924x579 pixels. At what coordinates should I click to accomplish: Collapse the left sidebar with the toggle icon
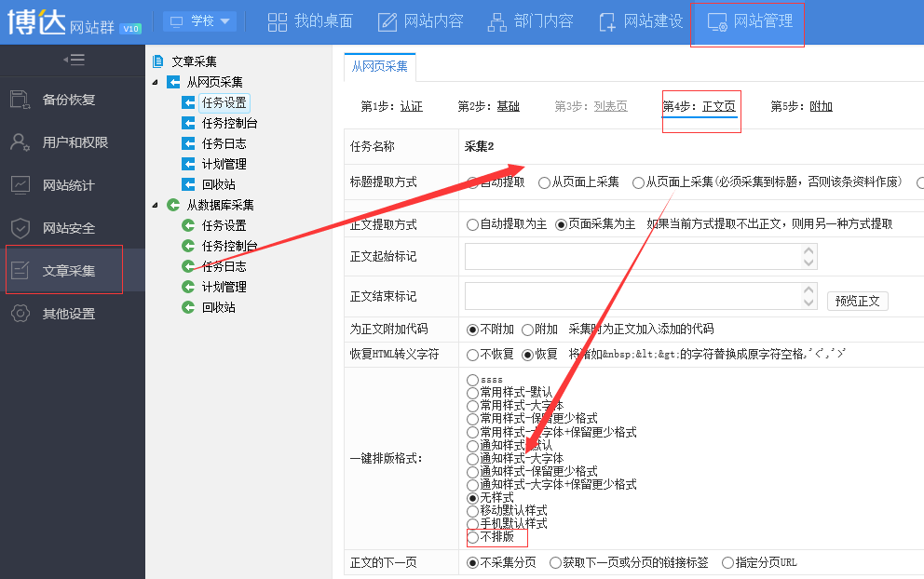coord(73,60)
